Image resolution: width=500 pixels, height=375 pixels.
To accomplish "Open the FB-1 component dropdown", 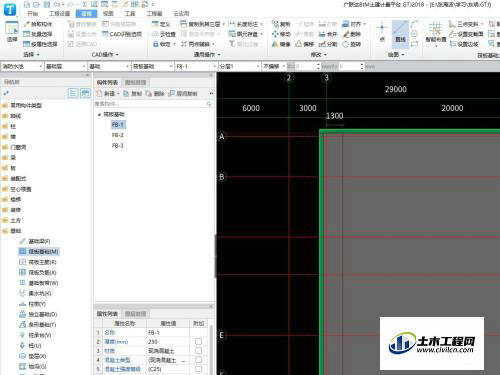I will [x=196, y=67].
